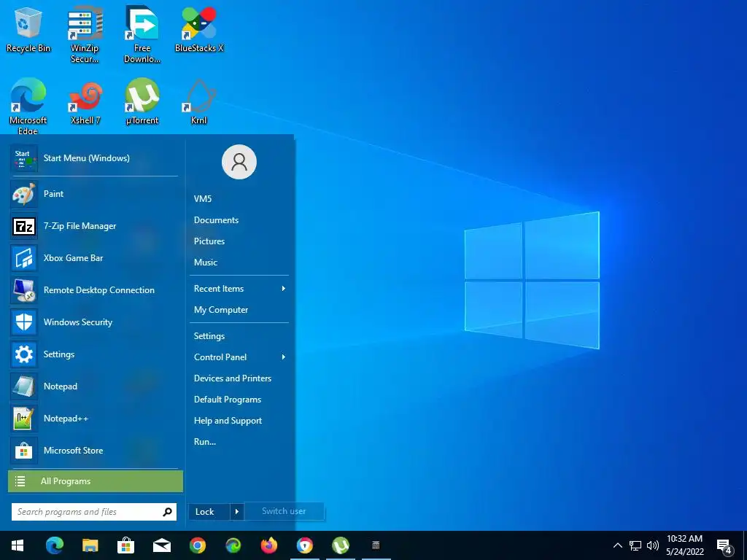
Task: Click Switch user option
Action: 284,511
